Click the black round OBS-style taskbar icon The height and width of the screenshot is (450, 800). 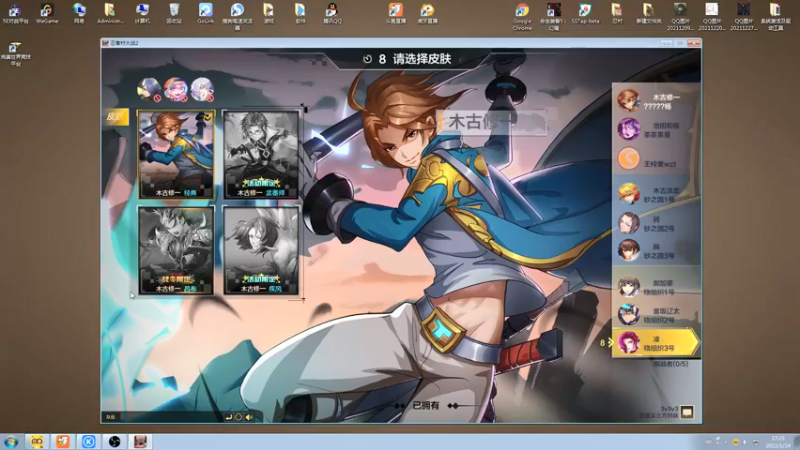(x=115, y=442)
